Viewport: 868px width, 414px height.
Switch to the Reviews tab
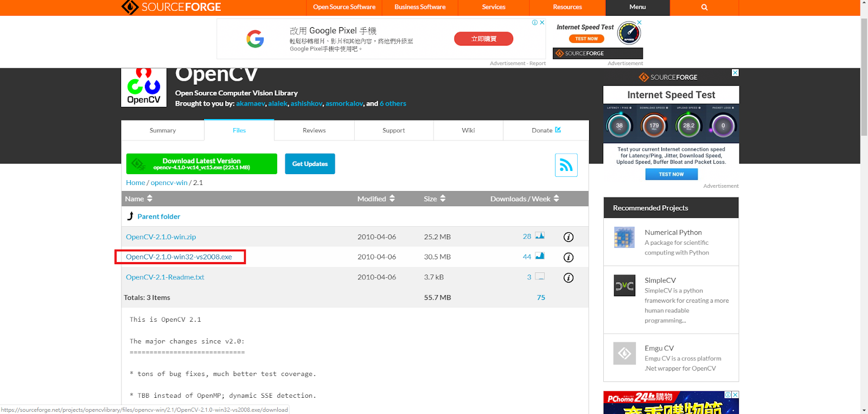(314, 130)
